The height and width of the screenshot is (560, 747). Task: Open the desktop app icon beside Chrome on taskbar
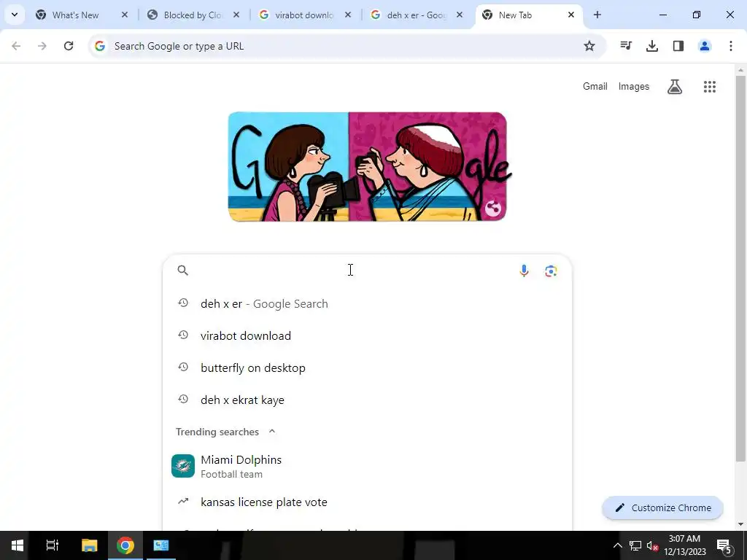click(161, 545)
